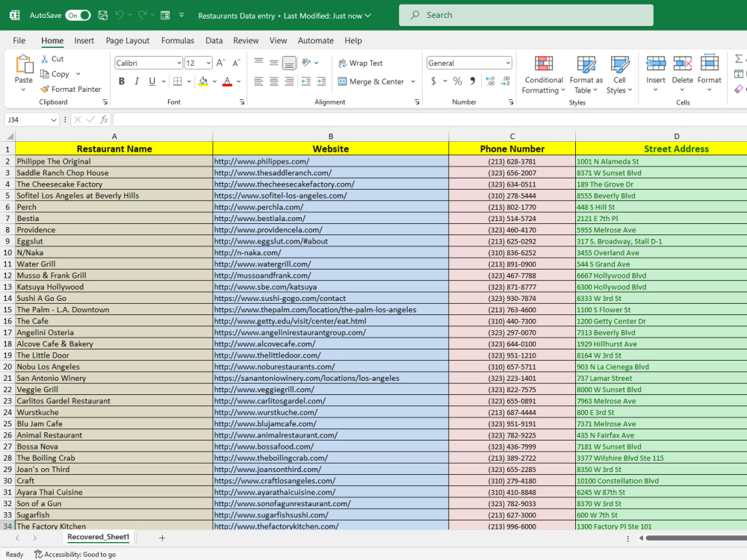Click Accessibility: Good to go status
This screenshot has height=560, width=747.
75,554
